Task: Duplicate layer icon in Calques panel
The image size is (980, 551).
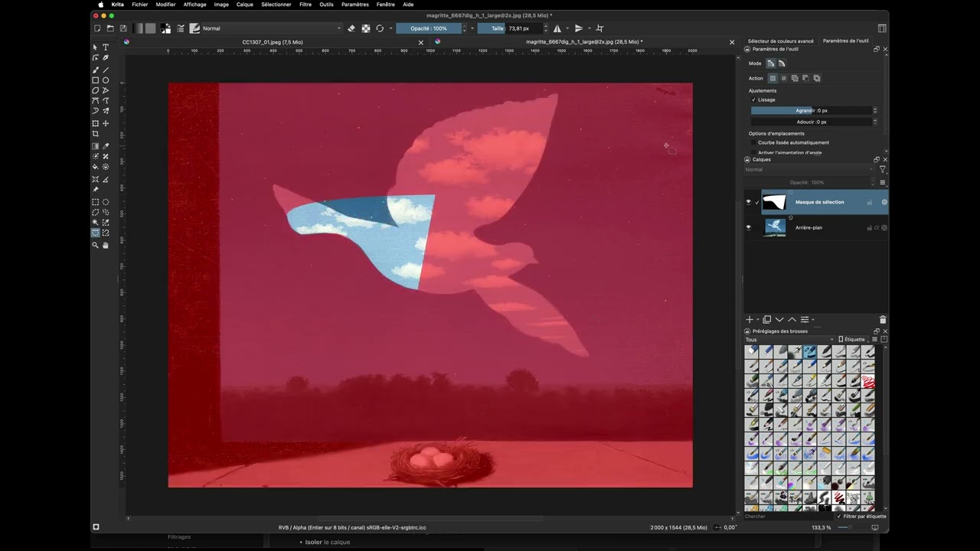Action: pos(767,320)
